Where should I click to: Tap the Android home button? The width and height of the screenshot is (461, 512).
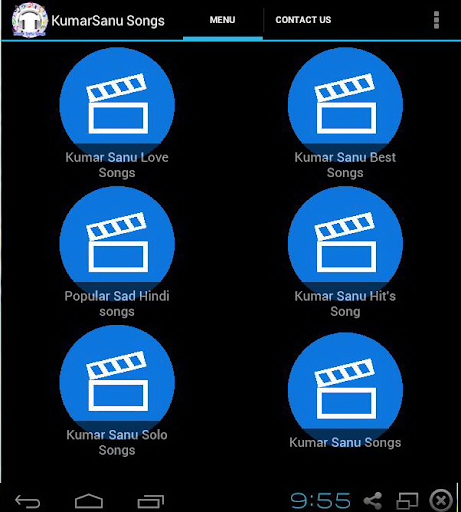89,501
